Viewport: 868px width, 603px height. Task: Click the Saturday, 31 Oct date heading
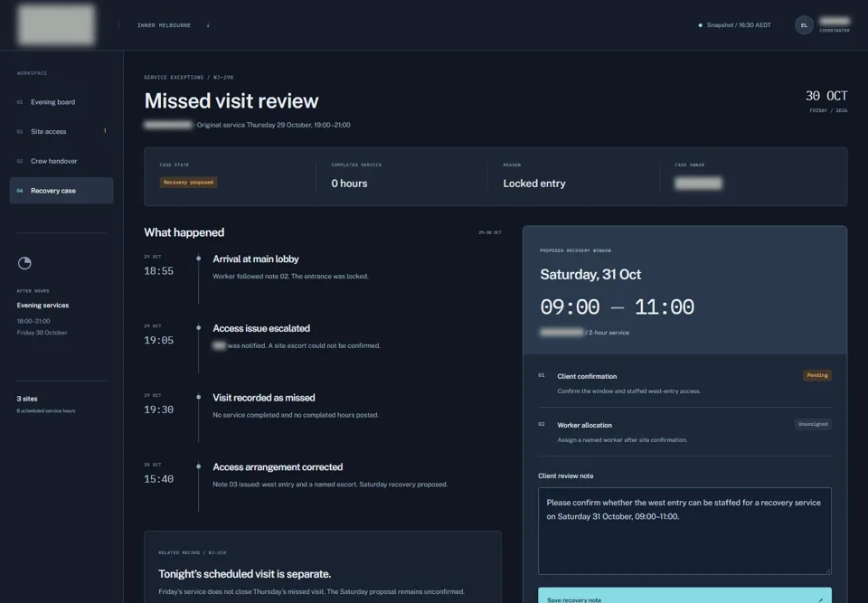click(590, 275)
